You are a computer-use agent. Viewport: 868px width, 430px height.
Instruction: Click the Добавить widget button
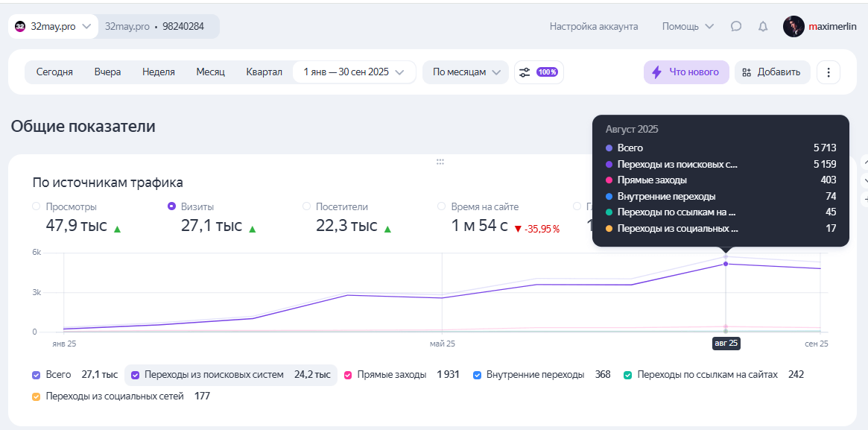(772, 72)
